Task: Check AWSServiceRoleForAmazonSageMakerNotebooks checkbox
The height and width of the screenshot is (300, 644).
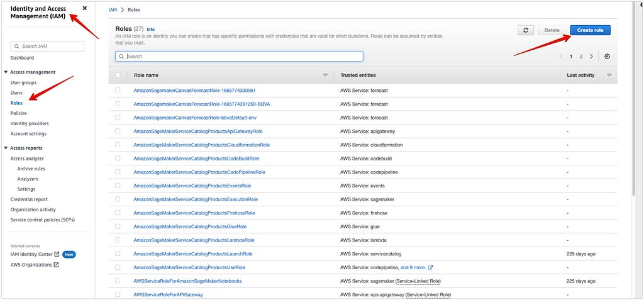Action: click(x=118, y=281)
